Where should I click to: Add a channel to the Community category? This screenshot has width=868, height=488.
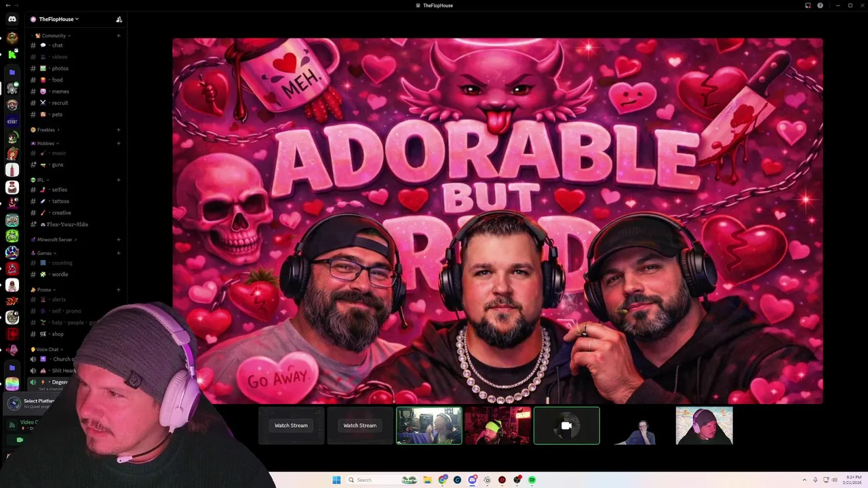[x=119, y=36]
